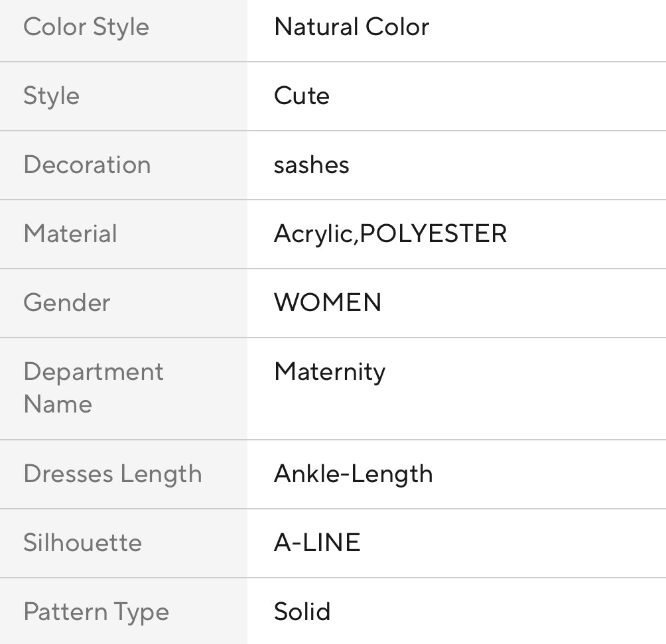Click the Dresses Length label
This screenshot has width=666, height=644.
tap(112, 474)
